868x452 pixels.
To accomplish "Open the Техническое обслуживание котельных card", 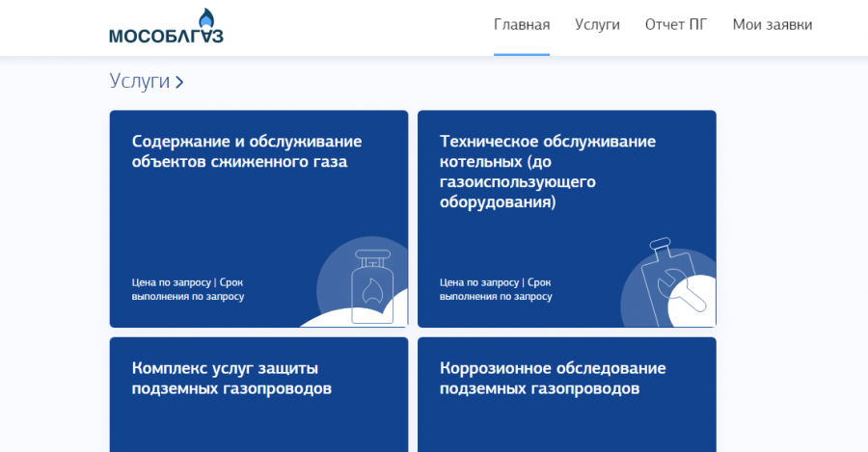I will tap(567, 219).
